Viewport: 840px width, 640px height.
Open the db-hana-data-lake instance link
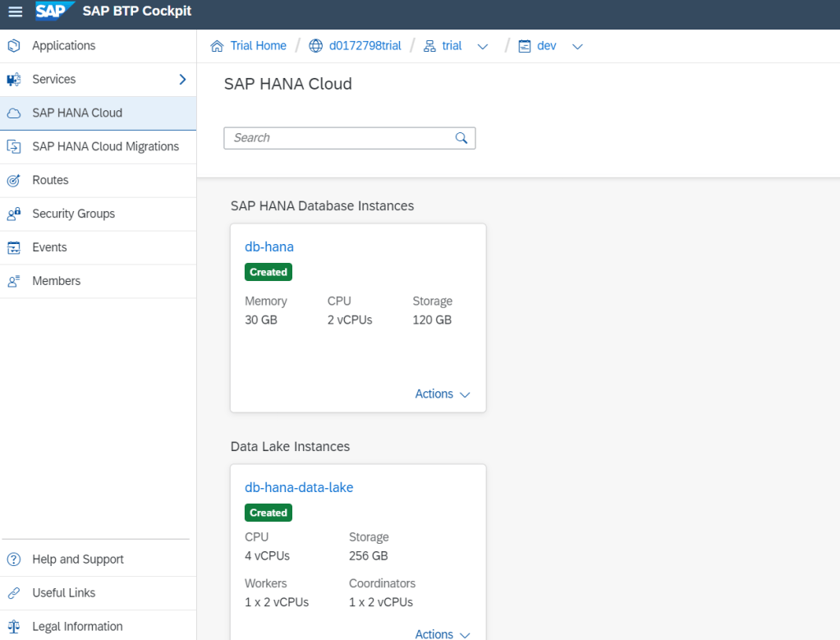[x=299, y=487]
